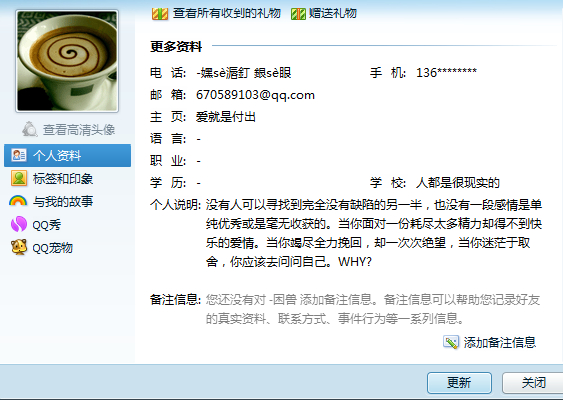563x400 pixels.
Task: Click the pencil icon by 添加备注信息
Action: tap(451, 342)
